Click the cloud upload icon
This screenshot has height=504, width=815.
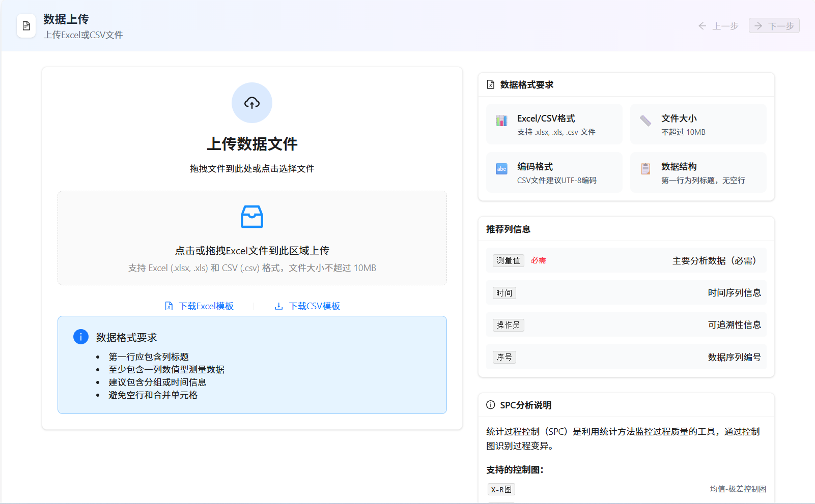(252, 103)
